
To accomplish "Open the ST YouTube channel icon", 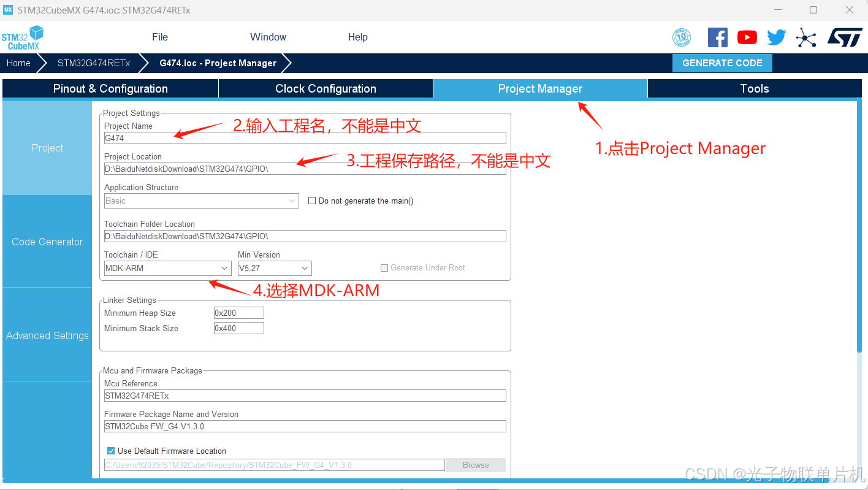I will click(747, 37).
